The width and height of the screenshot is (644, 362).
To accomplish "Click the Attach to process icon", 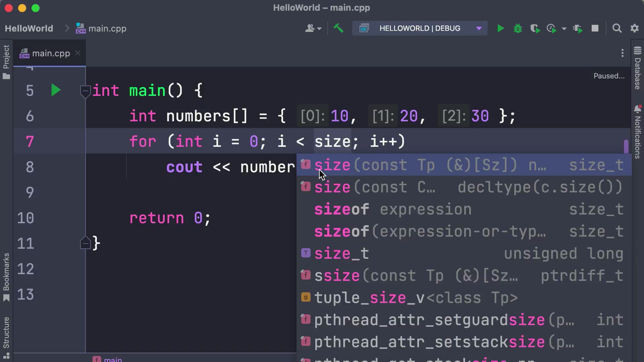I will [x=578, y=28].
